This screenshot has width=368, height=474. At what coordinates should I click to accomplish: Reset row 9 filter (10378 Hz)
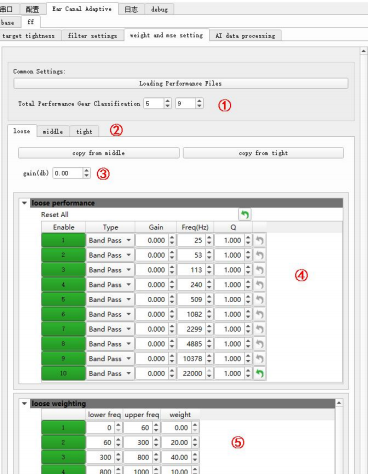tap(260, 358)
